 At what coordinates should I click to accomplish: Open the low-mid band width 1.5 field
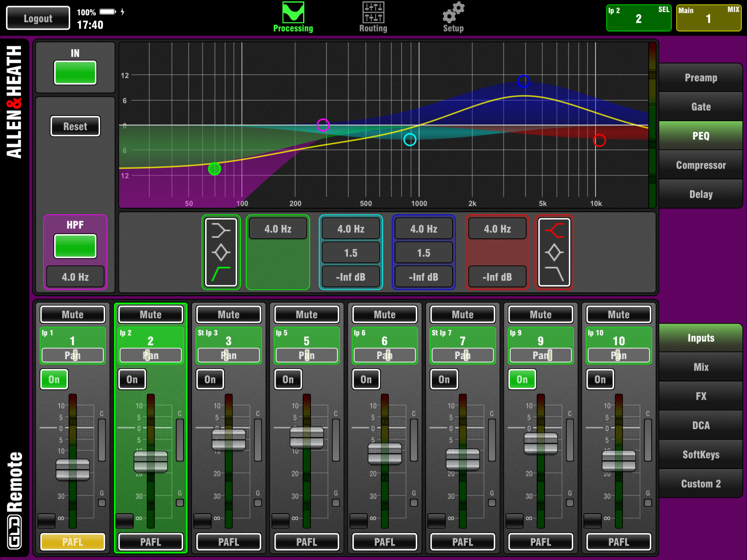[351, 253]
